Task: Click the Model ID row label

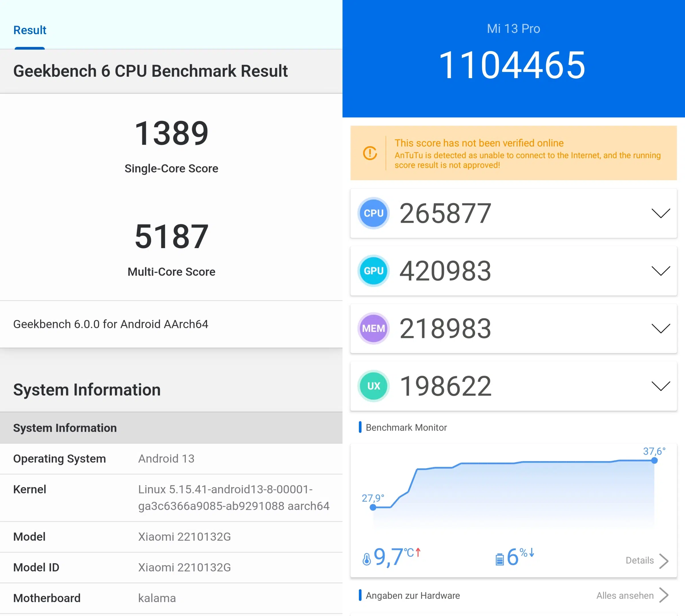Action: click(x=36, y=568)
